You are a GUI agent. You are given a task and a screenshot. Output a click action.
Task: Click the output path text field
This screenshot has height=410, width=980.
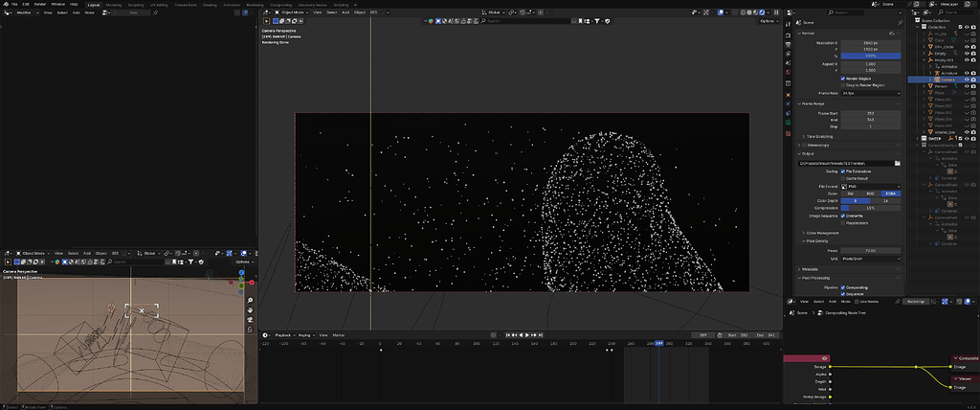(x=846, y=164)
